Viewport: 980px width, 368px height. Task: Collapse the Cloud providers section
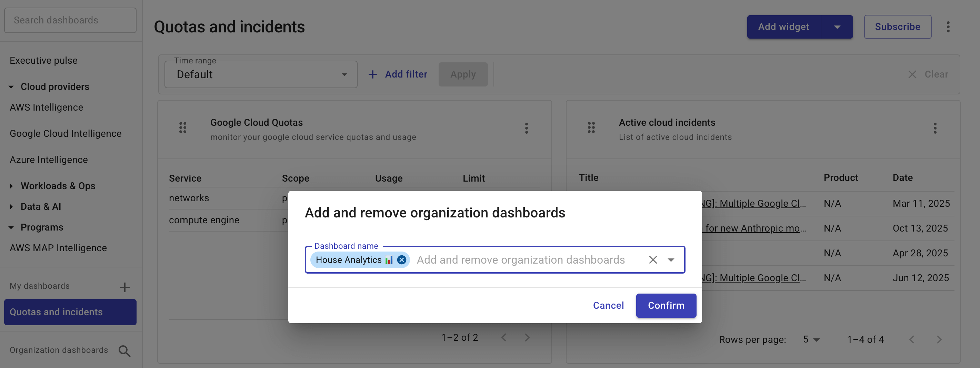11,87
